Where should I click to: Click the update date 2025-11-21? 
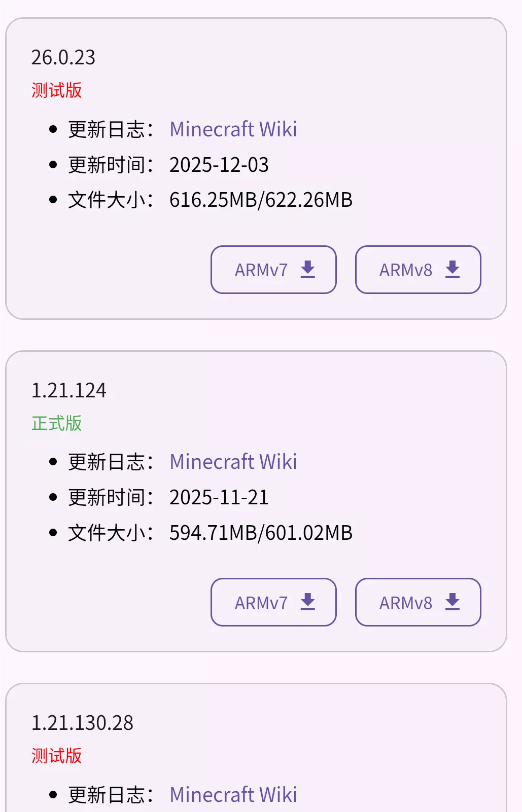(x=219, y=497)
